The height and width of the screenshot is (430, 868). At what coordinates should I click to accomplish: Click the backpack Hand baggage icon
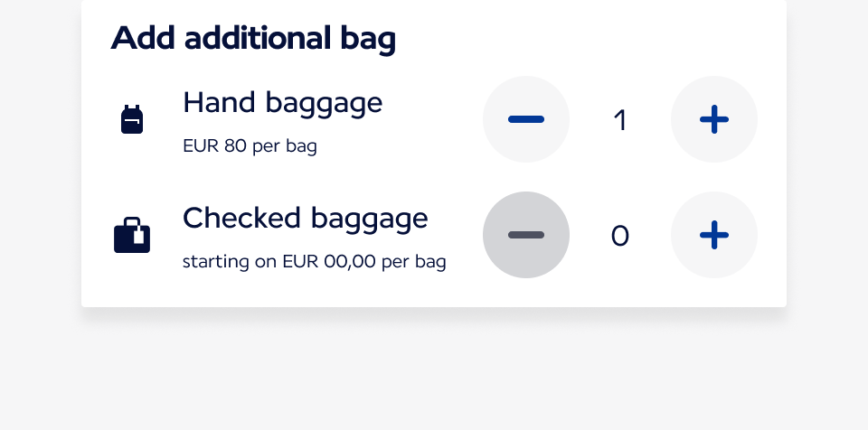coord(132,119)
